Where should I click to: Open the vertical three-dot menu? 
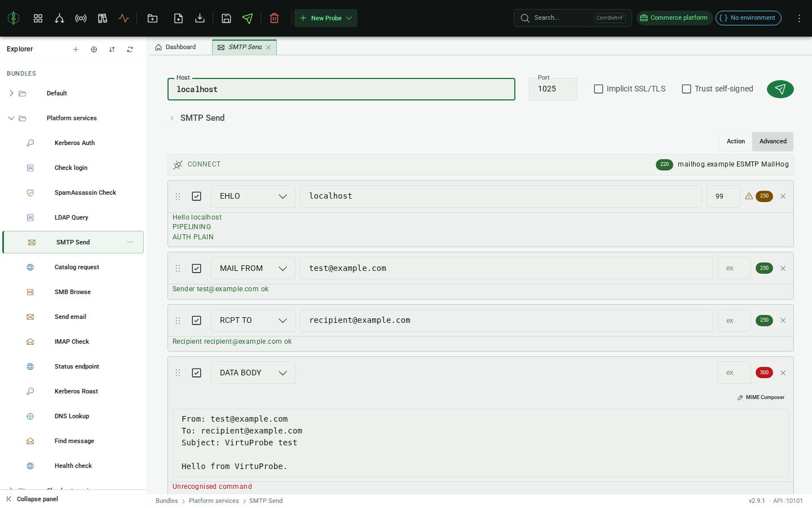(799, 18)
